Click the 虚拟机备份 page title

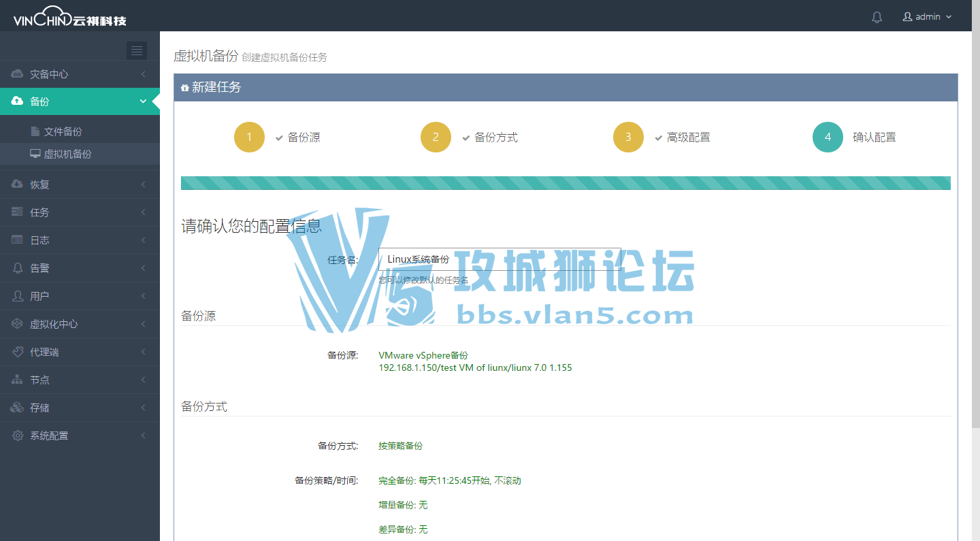tap(206, 56)
